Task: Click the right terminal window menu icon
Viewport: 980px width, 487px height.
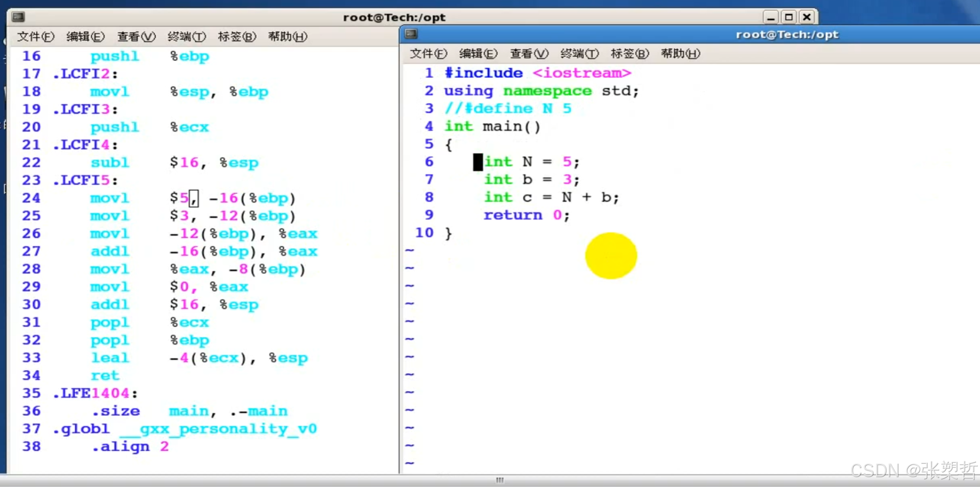Action: [x=411, y=34]
